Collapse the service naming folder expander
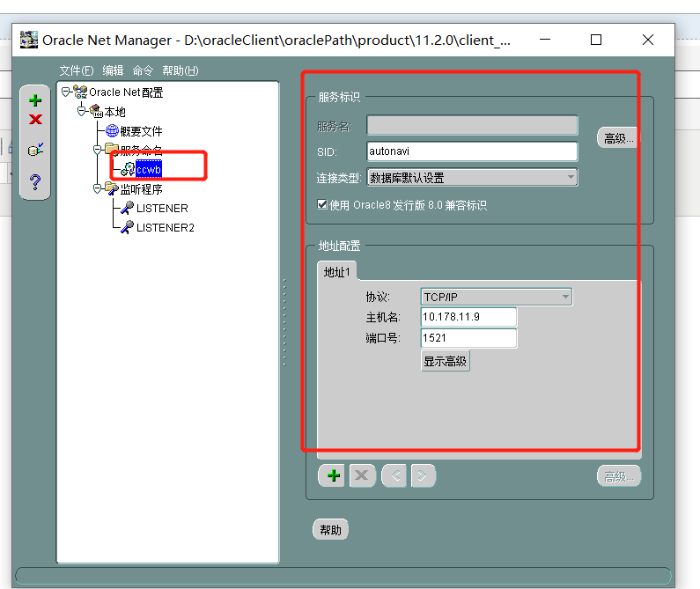 tap(97, 150)
